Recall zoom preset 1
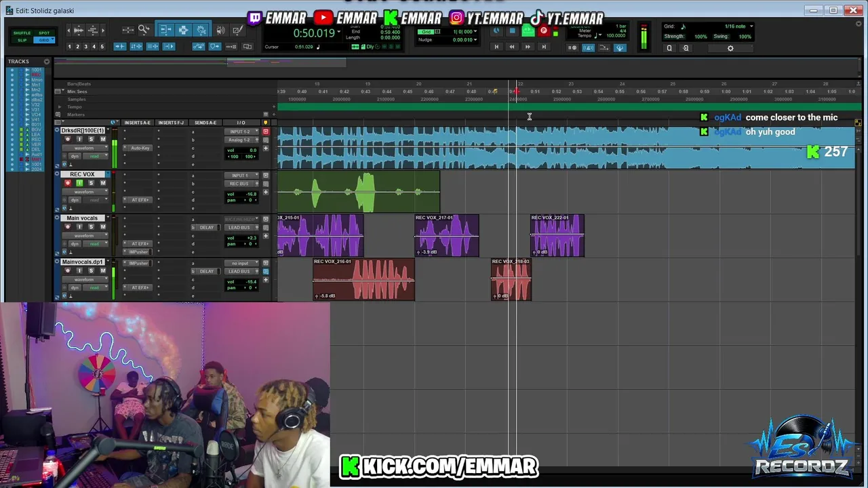Image resolution: width=868 pixels, height=488 pixels. click(x=69, y=47)
